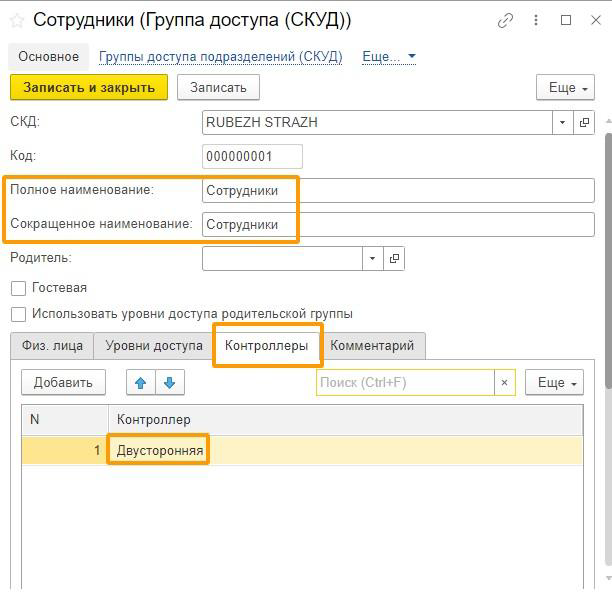Click the star icon beside the form title
Image resolution: width=612 pixels, height=595 pixels.
[17, 20]
